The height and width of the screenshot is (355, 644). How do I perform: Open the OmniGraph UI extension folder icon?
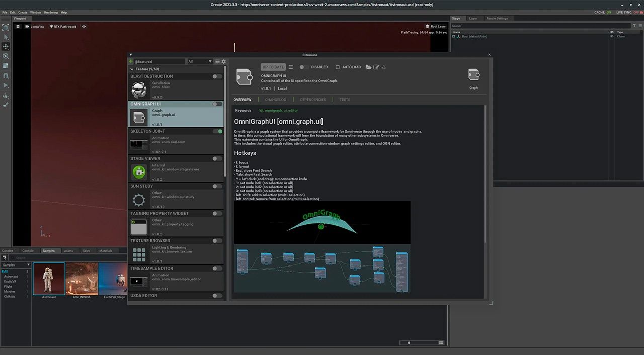click(x=368, y=67)
